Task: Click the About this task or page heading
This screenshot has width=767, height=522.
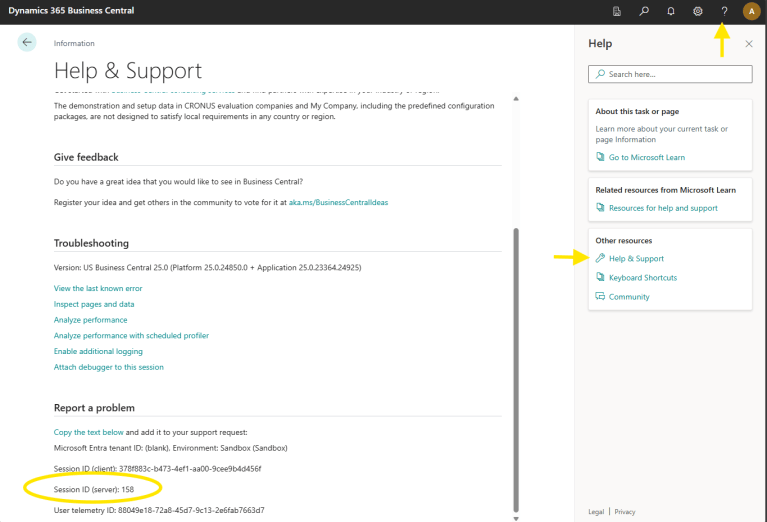Action: pos(637,111)
